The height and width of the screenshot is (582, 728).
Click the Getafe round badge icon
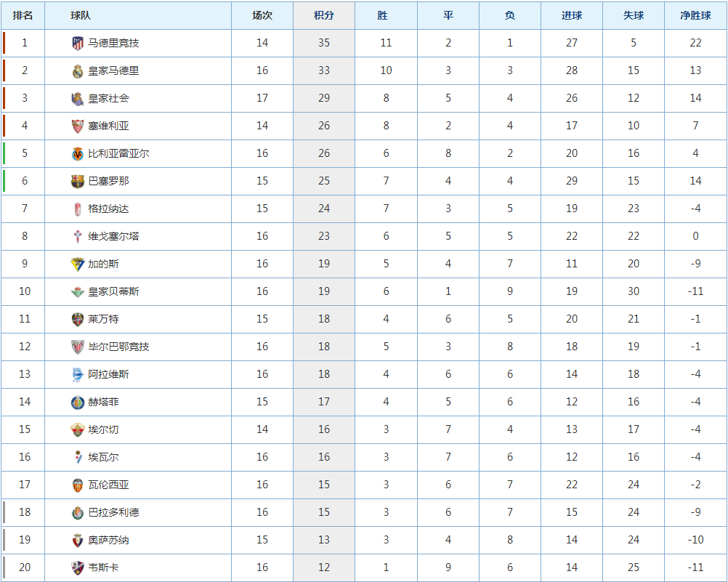point(78,403)
